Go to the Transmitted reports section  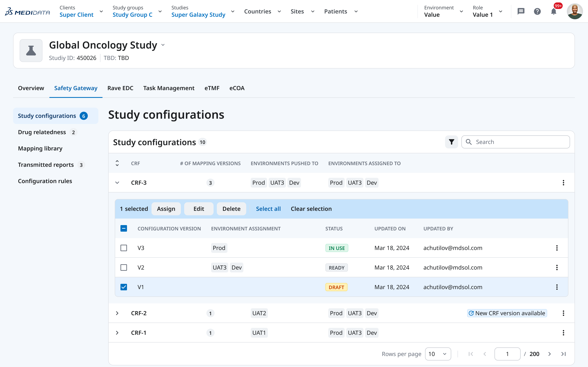click(46, 165)
